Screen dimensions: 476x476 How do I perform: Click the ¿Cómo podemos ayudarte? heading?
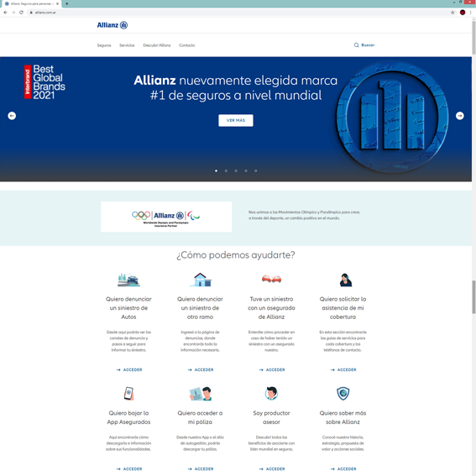236,254
